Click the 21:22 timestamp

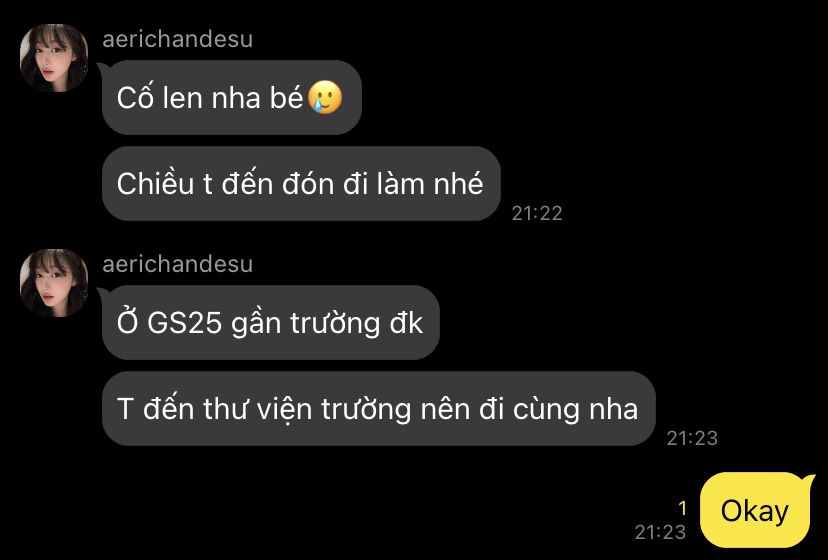[x=537, y=213]
